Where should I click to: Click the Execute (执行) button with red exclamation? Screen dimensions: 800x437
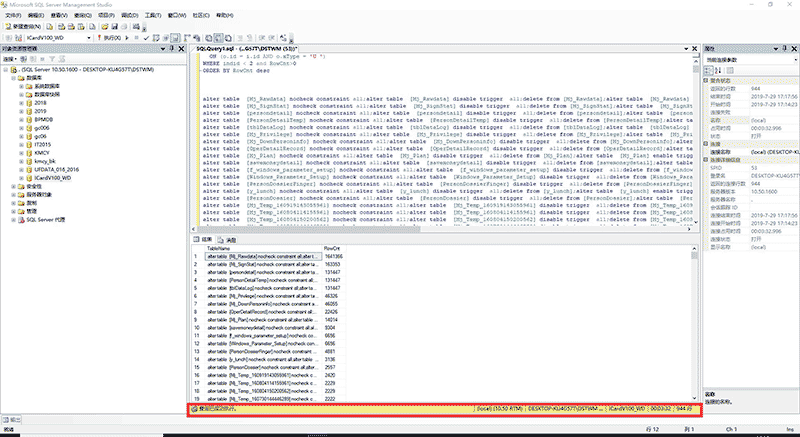(109, 38)
